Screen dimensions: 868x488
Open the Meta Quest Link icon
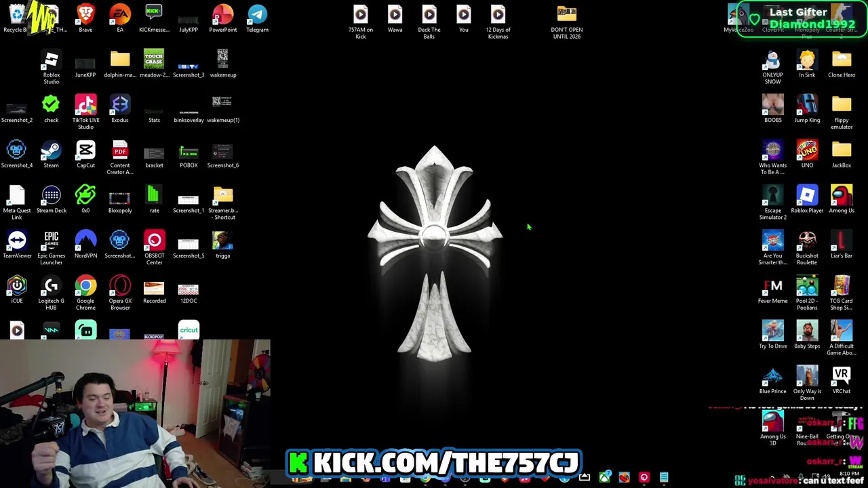point(17,202)
